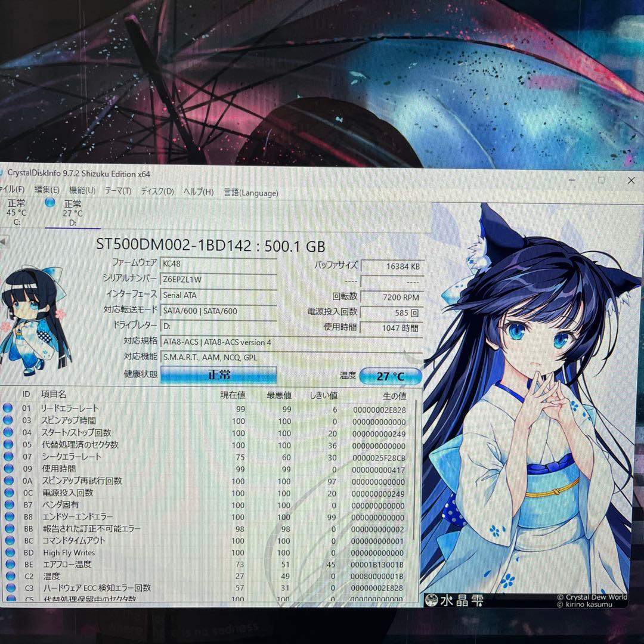Click the rotation rate value 7200 RPM

[x=392, y=297]
